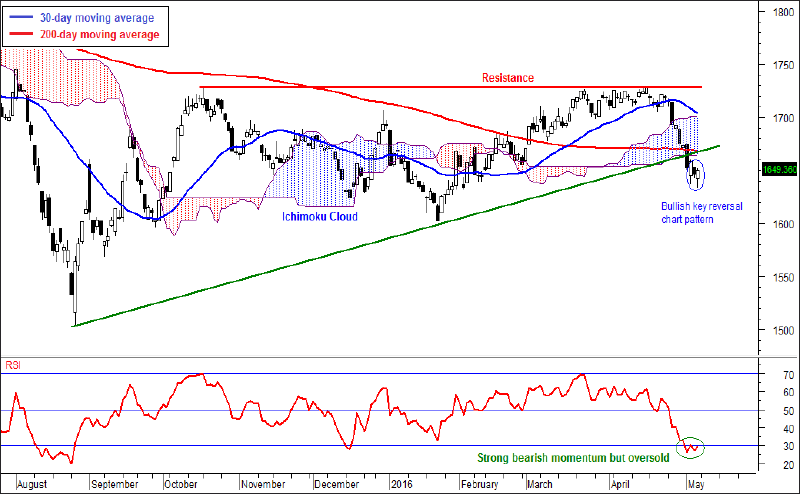Click the 'Resistance' label
The width and height of the screenshot is (800, 494).
coord(508,78)
